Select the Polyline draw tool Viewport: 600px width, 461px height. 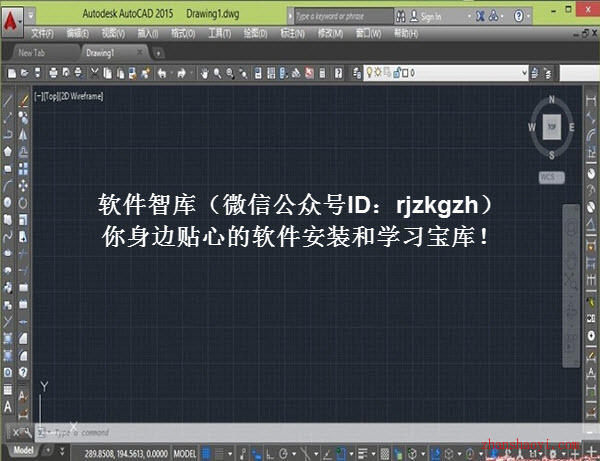pos(8,134)
